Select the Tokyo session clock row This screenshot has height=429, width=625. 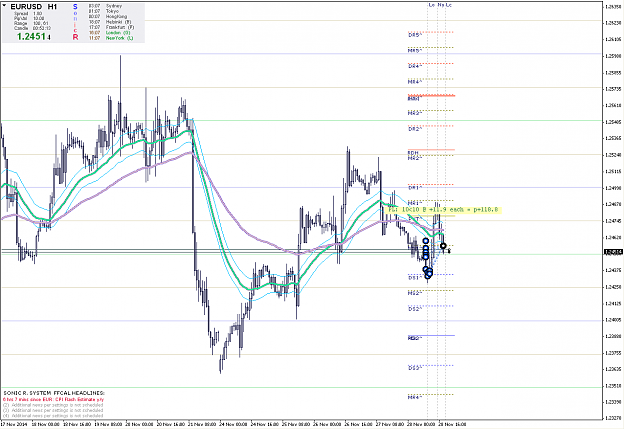(x=105, y=11)
